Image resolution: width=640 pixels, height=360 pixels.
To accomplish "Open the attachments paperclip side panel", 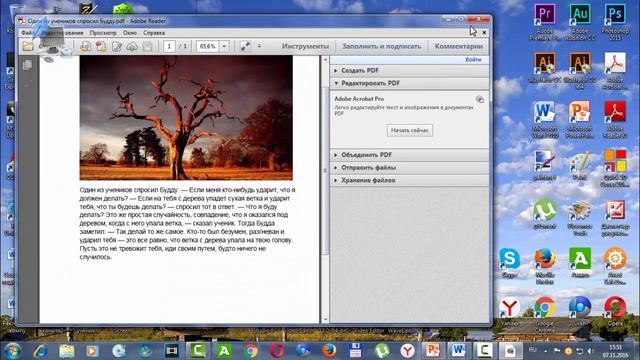I will click(27, 84).
